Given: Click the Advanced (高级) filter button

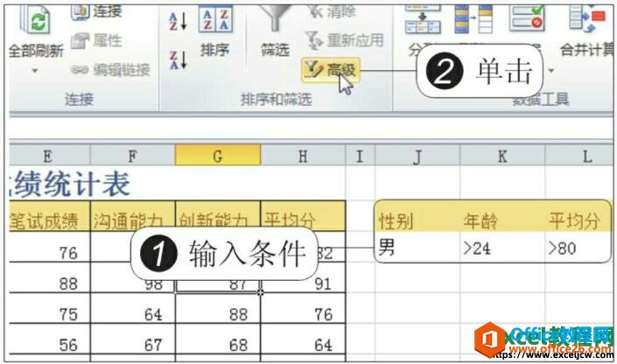Looking at the screenshot, I should pyautogui.click(x=330, y=70).
